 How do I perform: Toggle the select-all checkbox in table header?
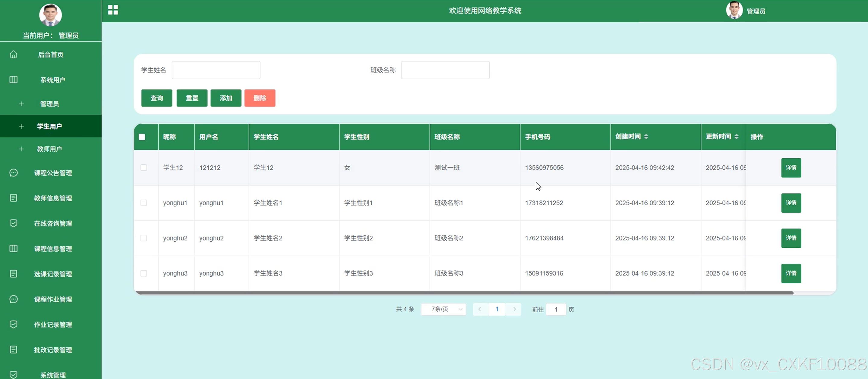(x=142, y=137)
